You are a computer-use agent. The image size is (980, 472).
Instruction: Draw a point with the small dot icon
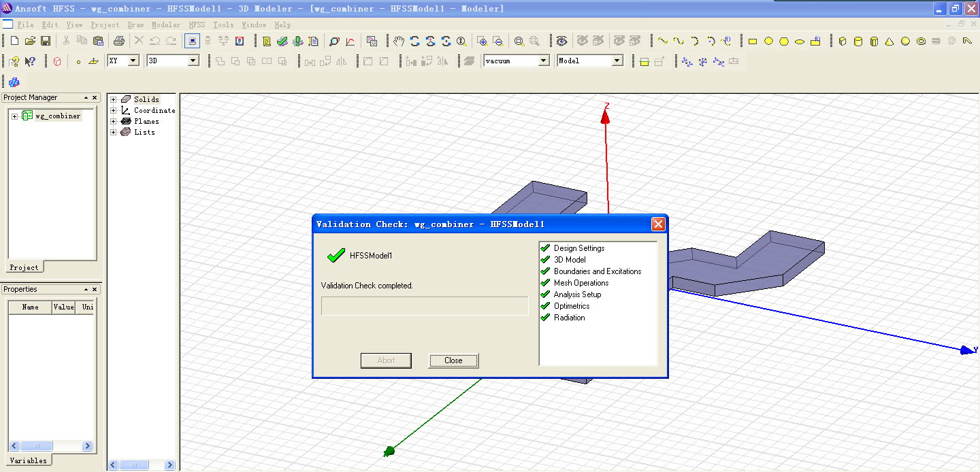coord(78,61)
